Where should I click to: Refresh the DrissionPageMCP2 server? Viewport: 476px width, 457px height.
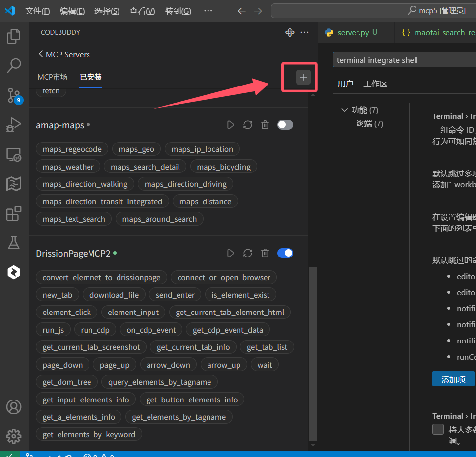[x=248, y=253]
